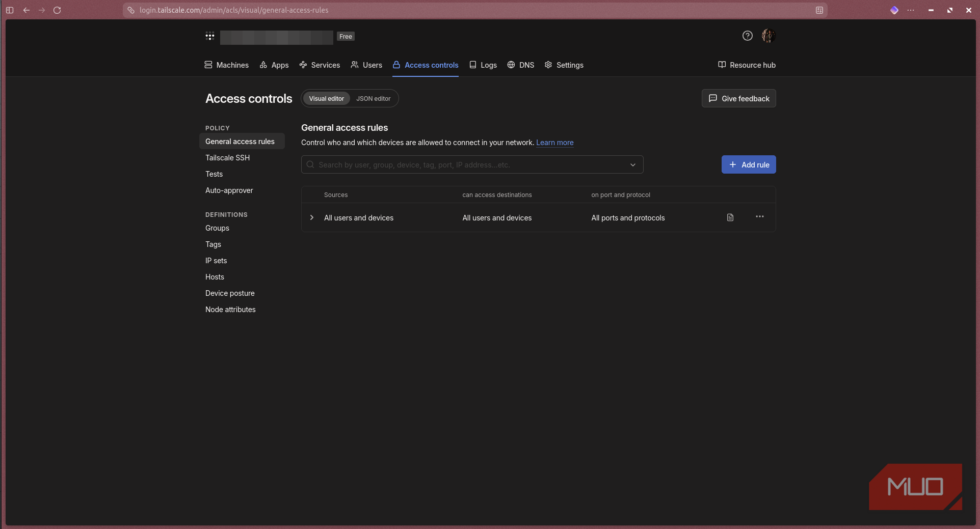The height and width of the screenshot is (529, 980).
Task: Click the Sources column header
Action: pos(336,195)
